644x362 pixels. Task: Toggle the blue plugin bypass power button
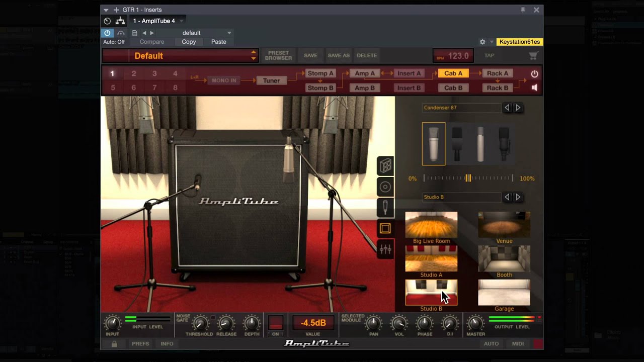tap(107, 33)
